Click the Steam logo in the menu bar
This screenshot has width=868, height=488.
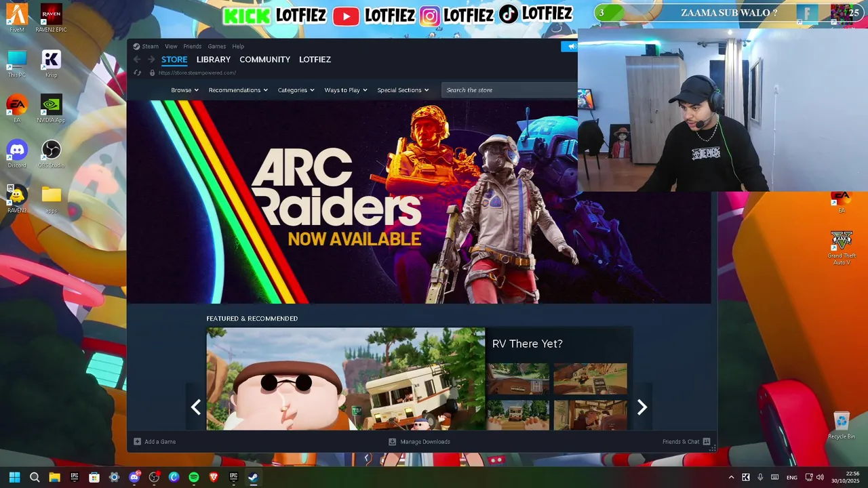[136, 47]
